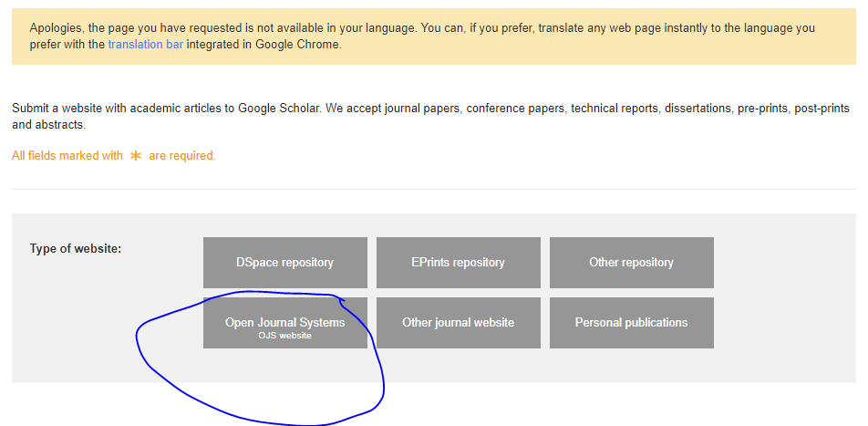Screen dimensions: 868x426
Task: Click the 'OJS website' subtitle text
Action: 284,336
